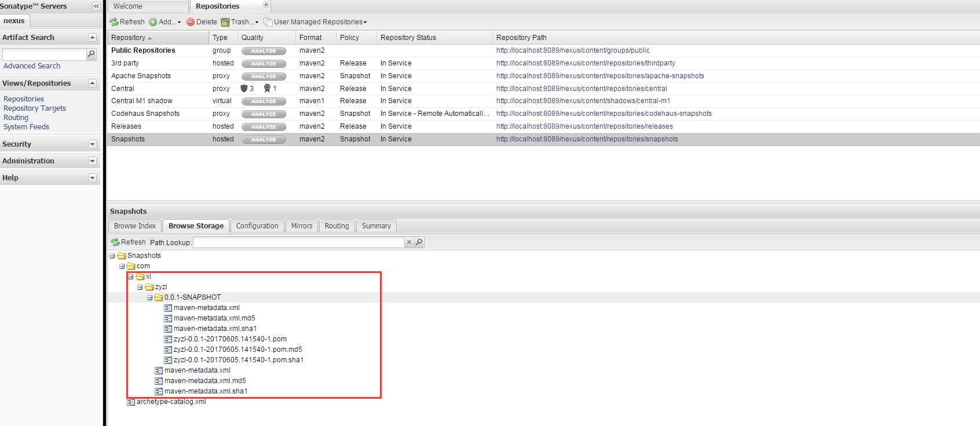This screenshot has width=980, height=426.
Task: Click Analyze for Codehaus Snapshots
Action: tap(264, 114)
